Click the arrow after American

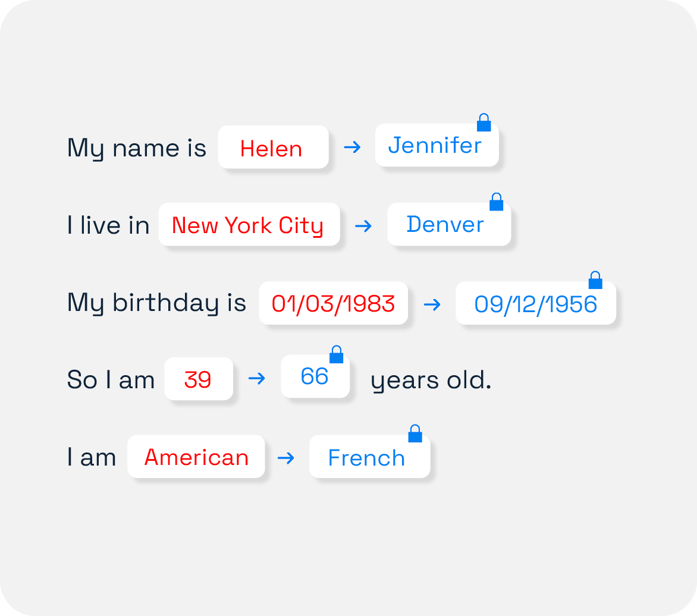286,458
